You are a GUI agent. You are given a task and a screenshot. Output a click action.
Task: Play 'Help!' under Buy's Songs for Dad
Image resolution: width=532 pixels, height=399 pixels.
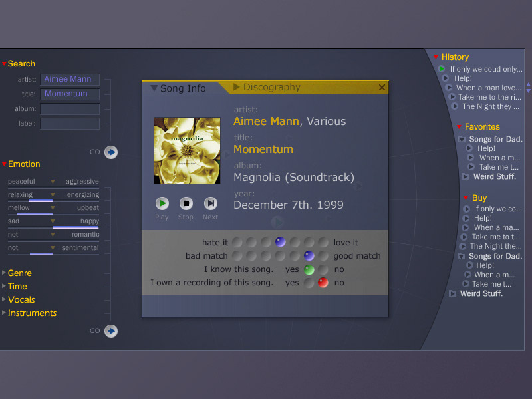(469, 265)
